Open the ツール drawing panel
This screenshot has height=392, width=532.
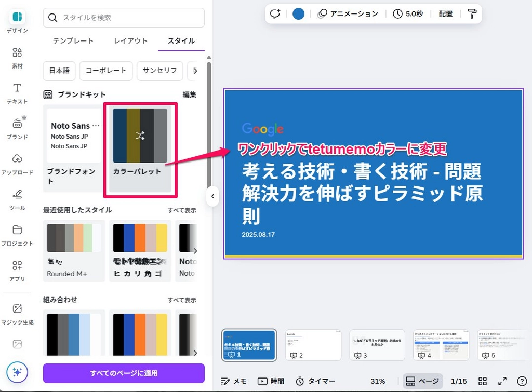pos(17,200)
